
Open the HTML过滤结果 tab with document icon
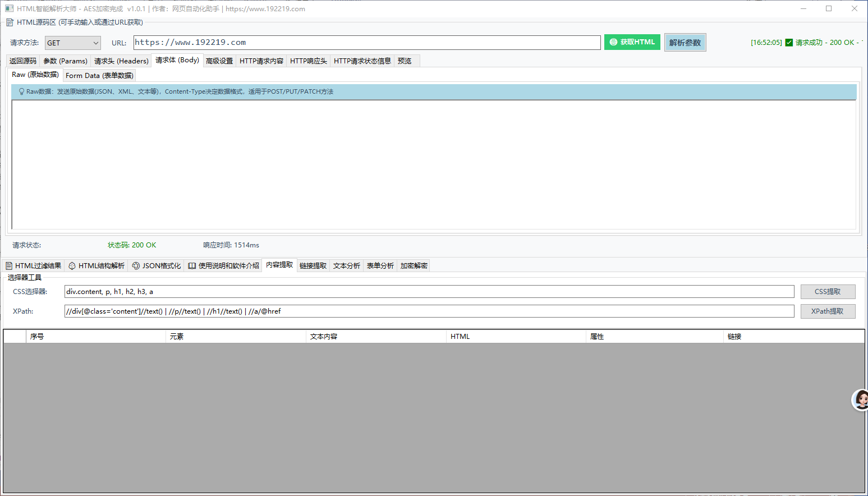34,266
